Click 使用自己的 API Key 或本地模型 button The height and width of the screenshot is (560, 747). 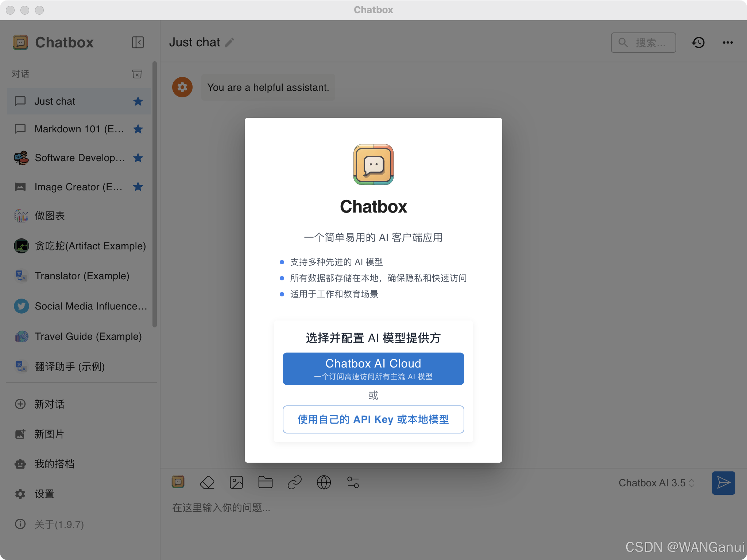(373, 419)
